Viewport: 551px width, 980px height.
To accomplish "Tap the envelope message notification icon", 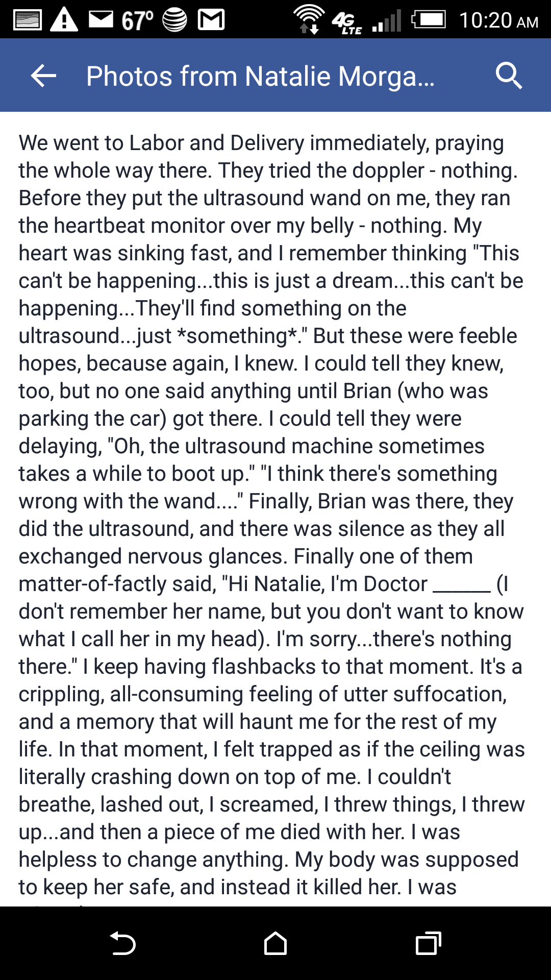I will point(101,19).
